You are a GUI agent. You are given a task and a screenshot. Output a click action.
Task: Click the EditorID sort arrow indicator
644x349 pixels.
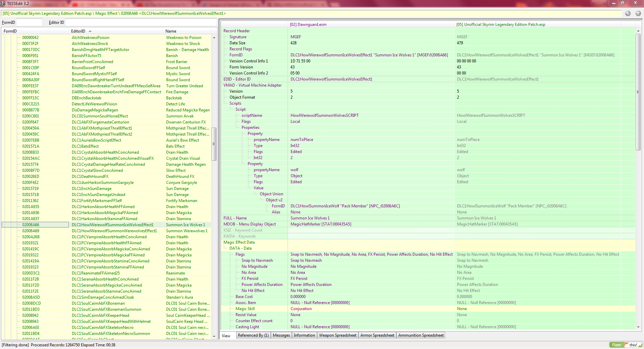coord(90,31)
